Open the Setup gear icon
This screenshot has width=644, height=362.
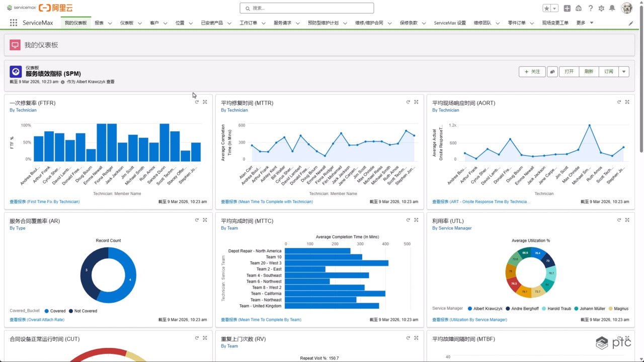tap(601, 8)
